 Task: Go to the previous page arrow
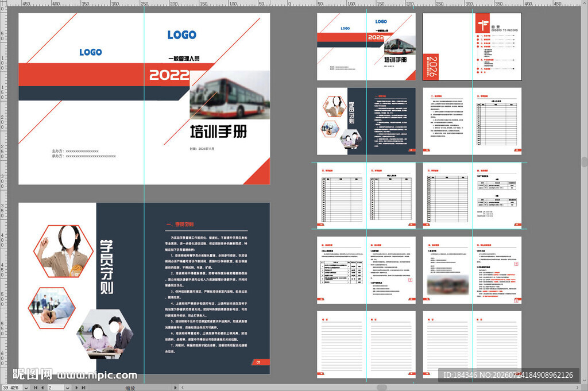[42, 388]
